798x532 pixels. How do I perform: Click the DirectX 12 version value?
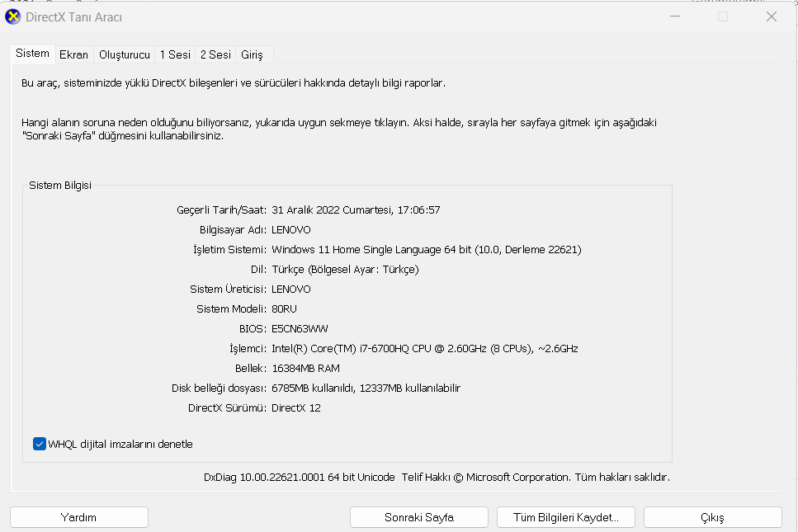296,408
